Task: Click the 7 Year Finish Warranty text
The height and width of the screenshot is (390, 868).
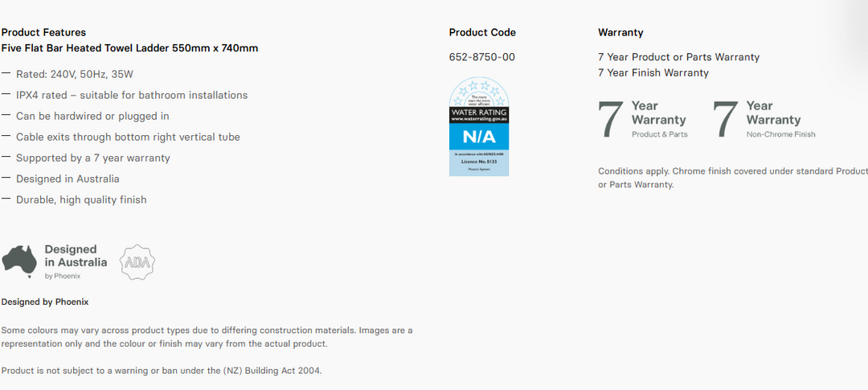Action: [x=653, y=72]
